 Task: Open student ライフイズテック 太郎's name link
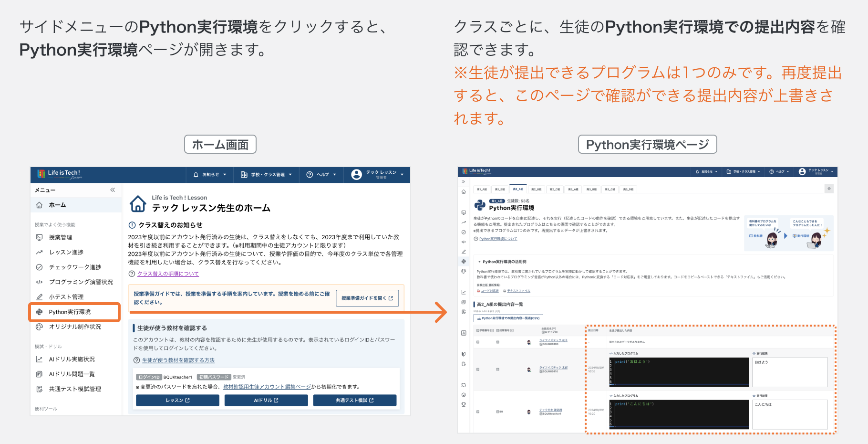coord(553,368)
